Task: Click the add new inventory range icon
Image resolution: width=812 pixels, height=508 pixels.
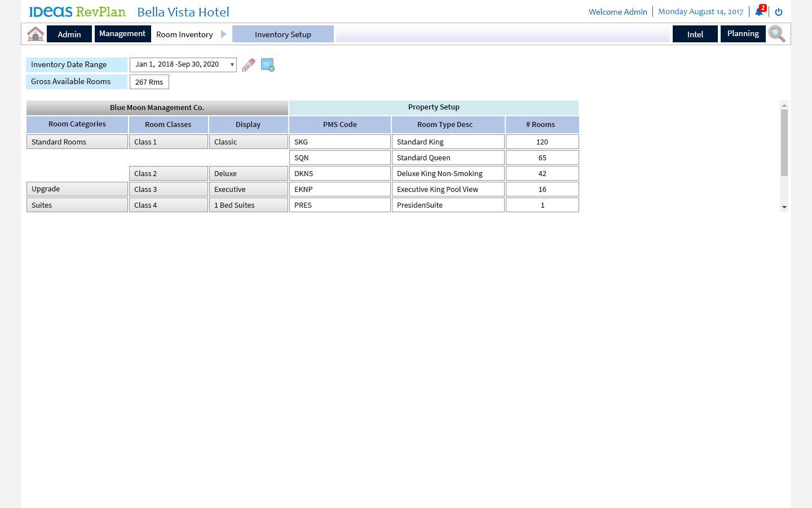Action: [x=268, y=65]
